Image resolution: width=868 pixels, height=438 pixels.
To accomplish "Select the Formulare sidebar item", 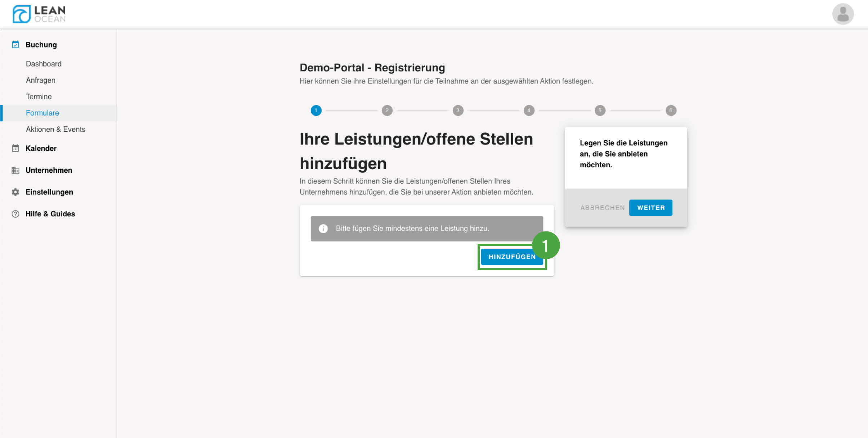I will pos(42,113).
